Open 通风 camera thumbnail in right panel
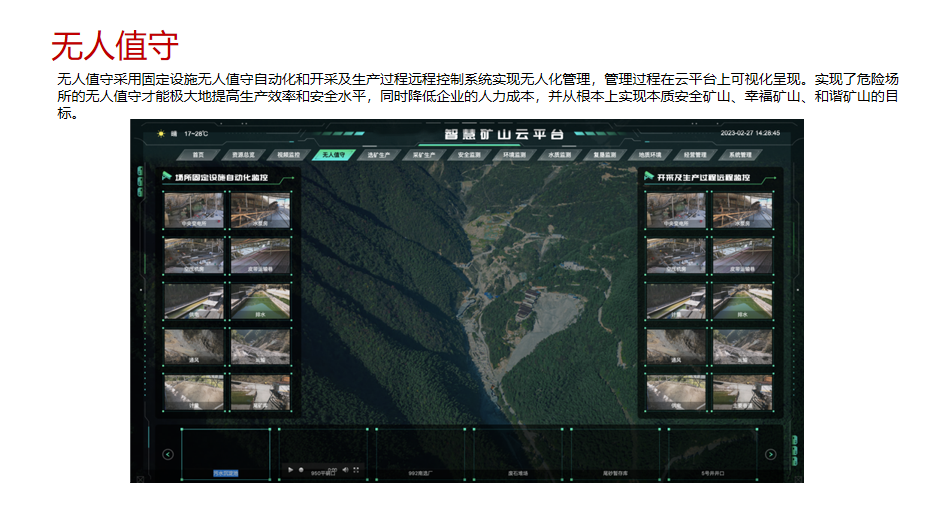 pos(676,347)
